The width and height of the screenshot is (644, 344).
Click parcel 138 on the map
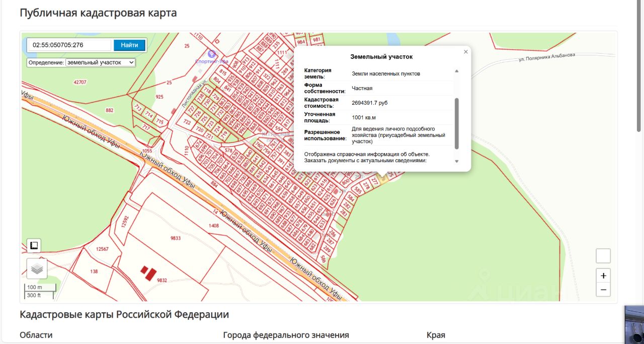[94, 271]
